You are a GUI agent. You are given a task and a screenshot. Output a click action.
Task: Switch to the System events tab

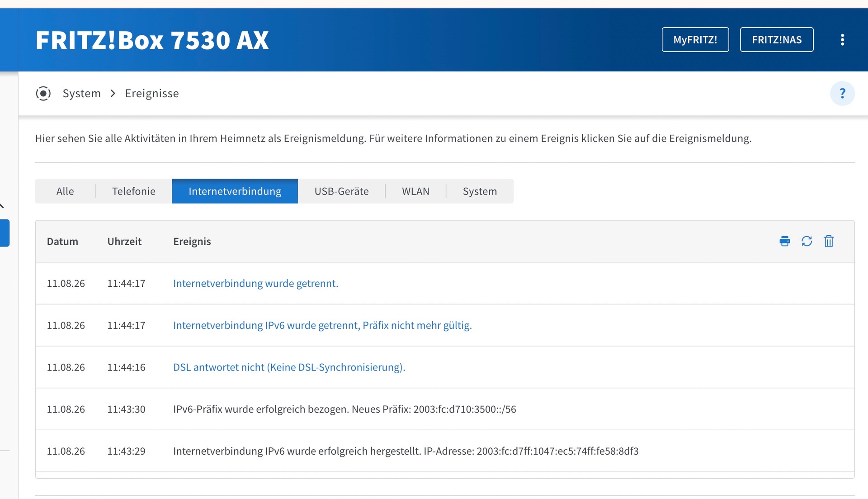click(x=480, y=191)
